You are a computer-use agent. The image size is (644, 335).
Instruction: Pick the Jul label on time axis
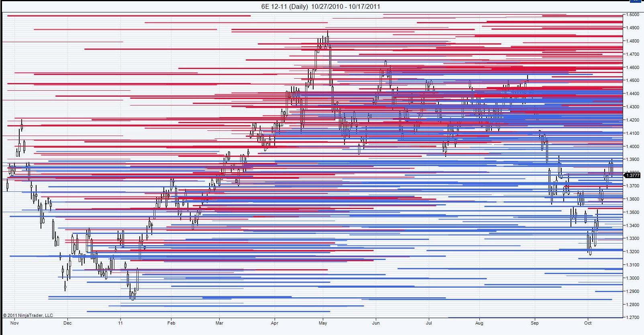(x=429, y=323)
